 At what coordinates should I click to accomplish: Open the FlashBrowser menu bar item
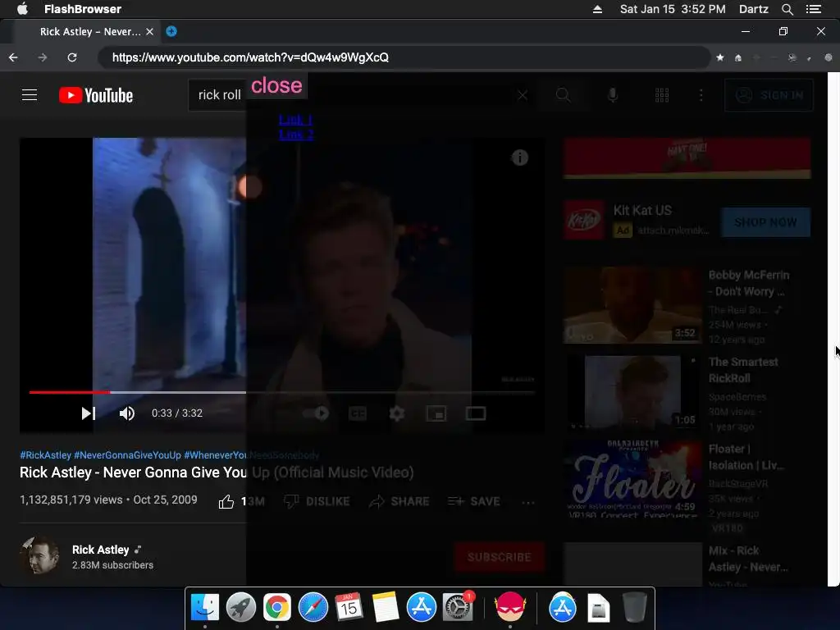coord(83,9)
